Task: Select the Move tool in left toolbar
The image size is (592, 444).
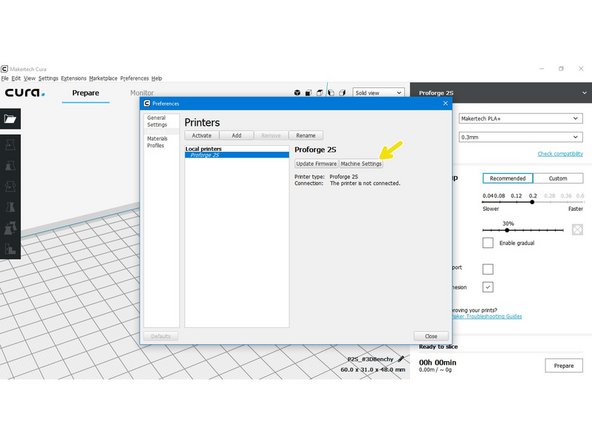Action: 10,145
